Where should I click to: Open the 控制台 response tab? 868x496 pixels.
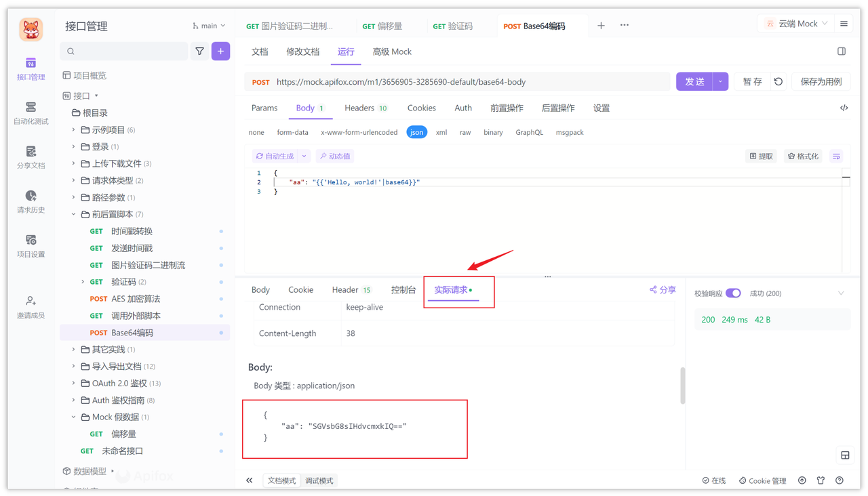(403, 290)
